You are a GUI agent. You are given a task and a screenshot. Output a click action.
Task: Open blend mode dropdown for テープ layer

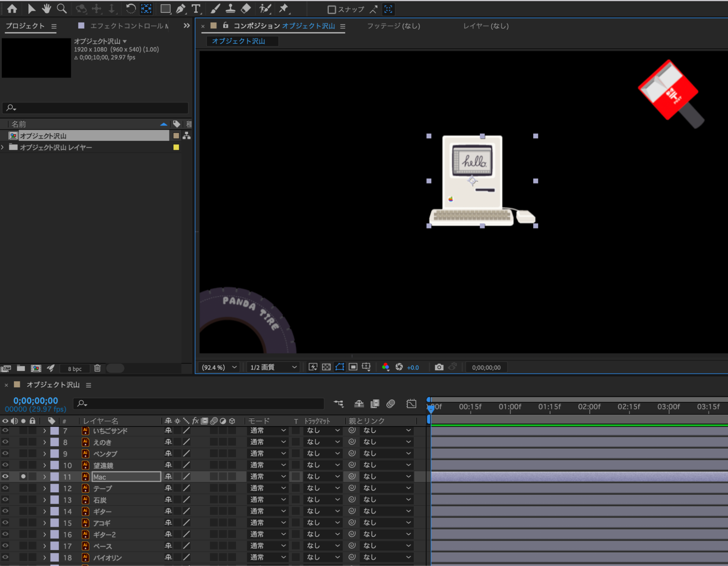(268, 488)
